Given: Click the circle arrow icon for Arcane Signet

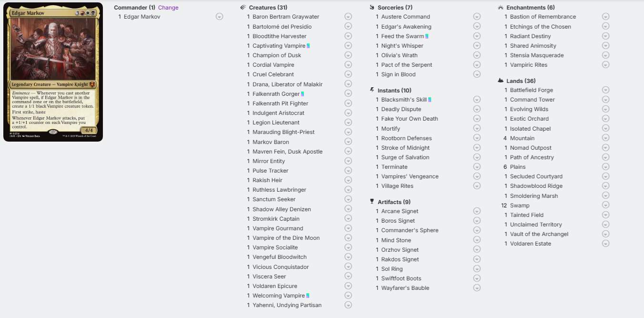Looking at the screenshot, I should [x=477, y=211].
